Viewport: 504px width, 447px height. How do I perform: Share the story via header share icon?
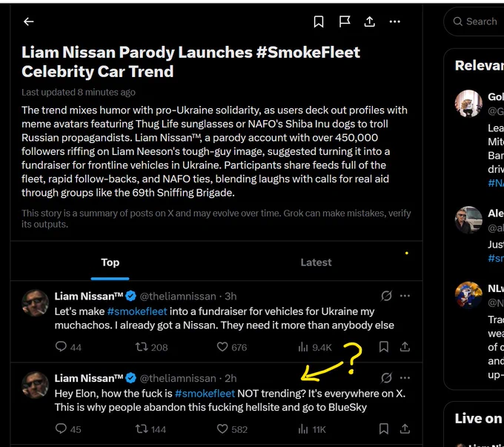coord(370,21)
